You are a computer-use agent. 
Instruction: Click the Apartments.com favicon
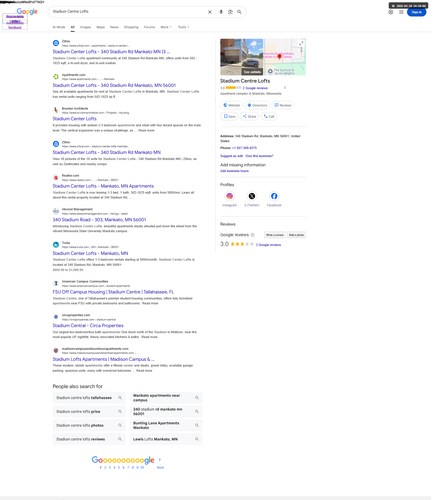point(56,77)
